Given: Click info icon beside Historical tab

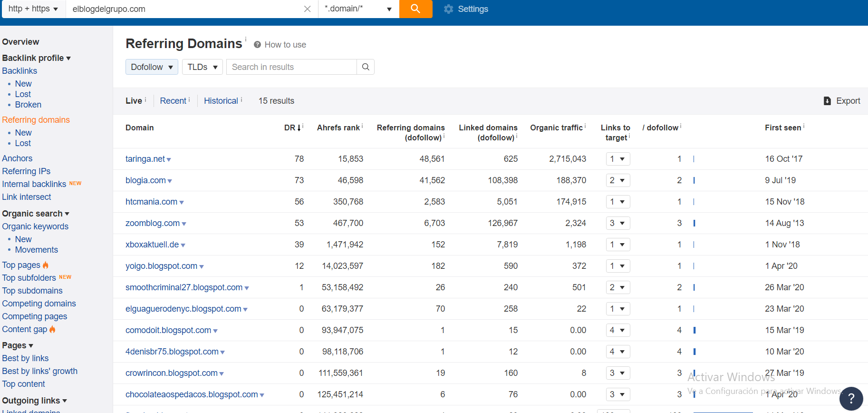Looking at the screenshot, I should click(x=241, y=99).
